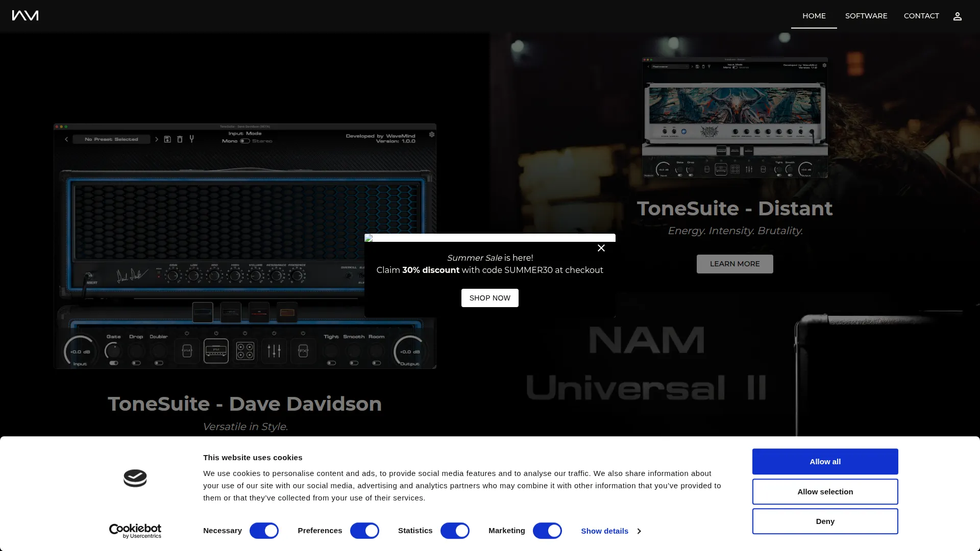
Task: Click the Allow selection button
Action: point(825,492)
